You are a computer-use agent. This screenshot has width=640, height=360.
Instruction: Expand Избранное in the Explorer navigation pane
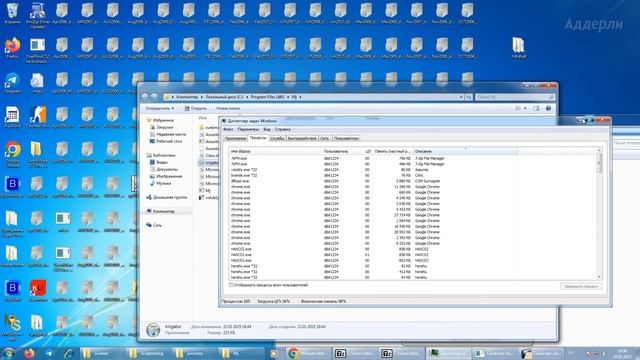pos(163,120)
